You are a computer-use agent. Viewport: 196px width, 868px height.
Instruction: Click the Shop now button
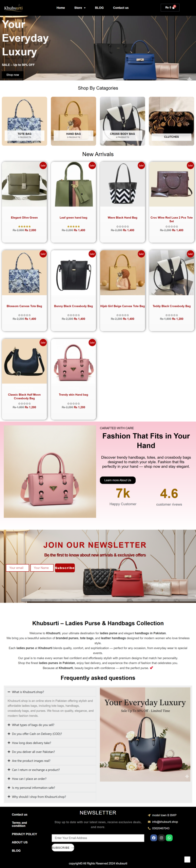[13, 75]
